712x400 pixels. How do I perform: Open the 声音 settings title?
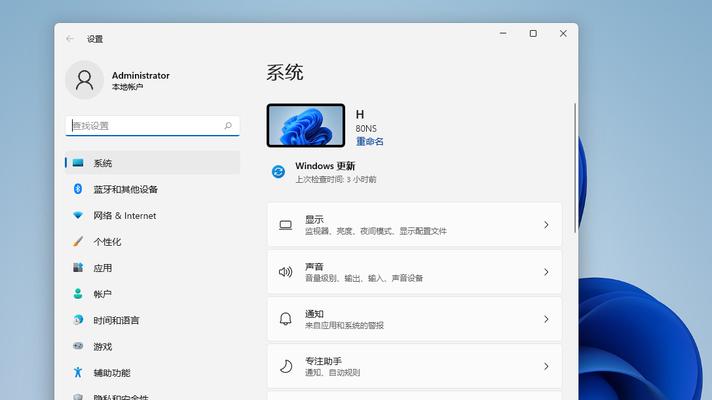pos(314,267)
